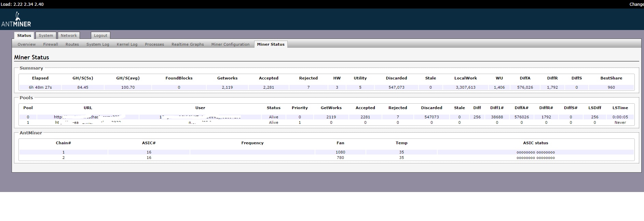644x221 pixels.
Task: Click the Utility column header
Action: coord(360,78)
